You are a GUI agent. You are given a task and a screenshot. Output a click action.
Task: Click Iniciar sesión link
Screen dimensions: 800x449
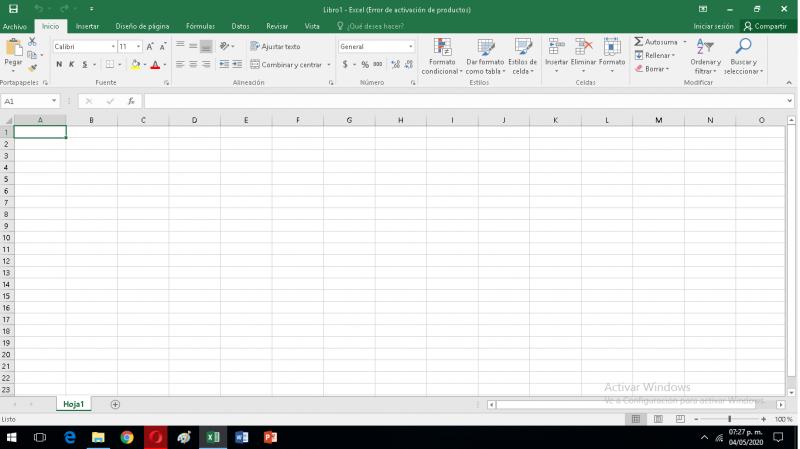[713, 26]
